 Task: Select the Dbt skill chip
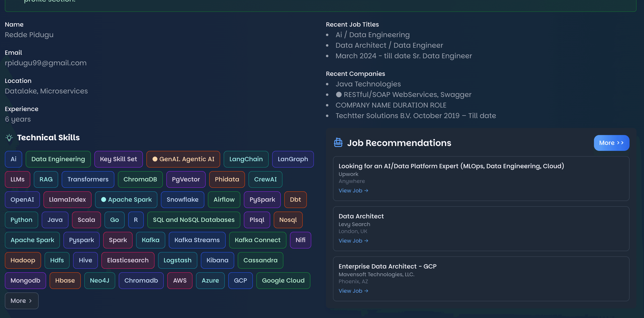pos(295,199)
